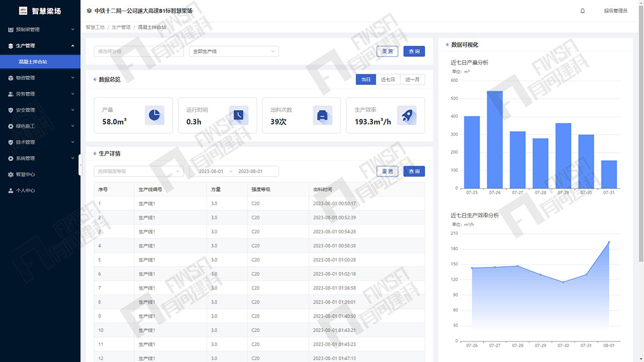Click the 运行时间 clock icon
The width and height of the screenshot is (644, 362).
(x=239, y=115)
